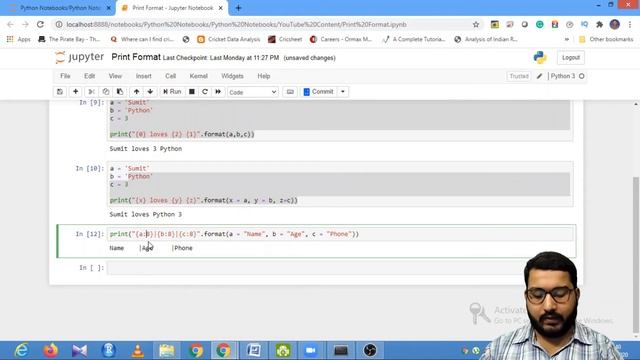Interrupt the kernel stop icon

[x=191, y=92]
